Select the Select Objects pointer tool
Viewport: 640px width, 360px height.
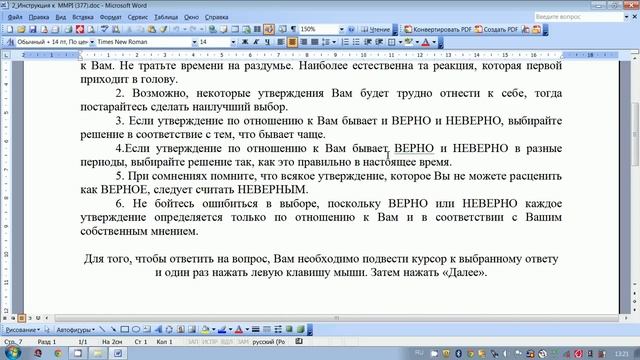47,330
